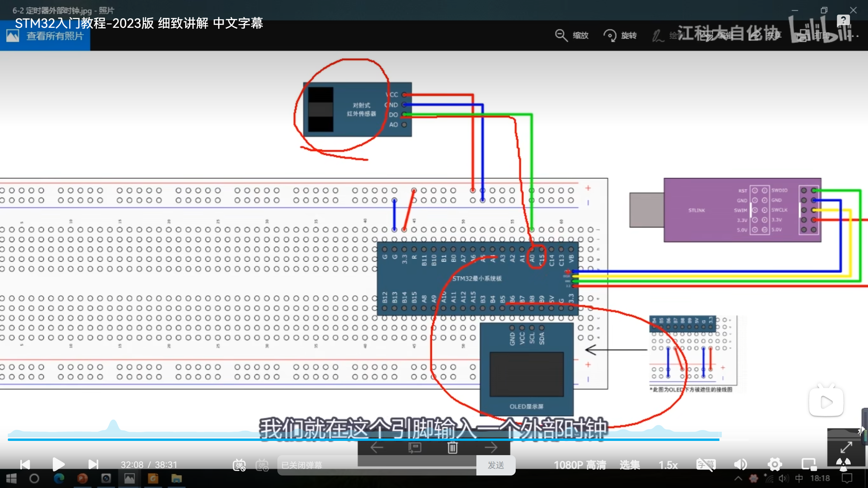
Task: Open Edge browser from taskbar
Action: [59, 479]
